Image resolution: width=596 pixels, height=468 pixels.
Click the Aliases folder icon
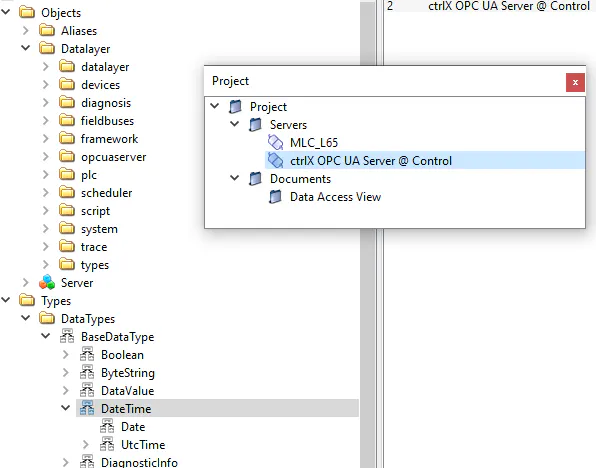point(47,30)
